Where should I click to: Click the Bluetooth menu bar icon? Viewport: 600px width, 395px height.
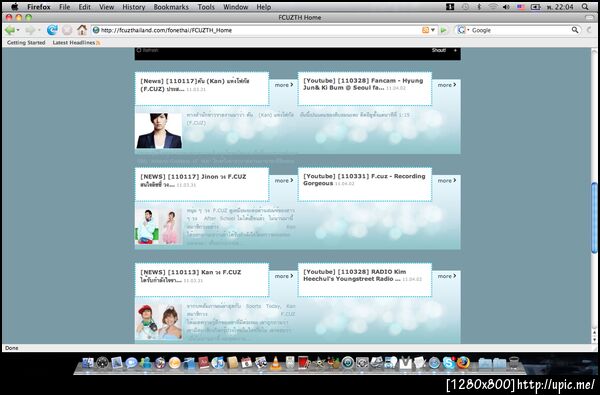[479, 7]
